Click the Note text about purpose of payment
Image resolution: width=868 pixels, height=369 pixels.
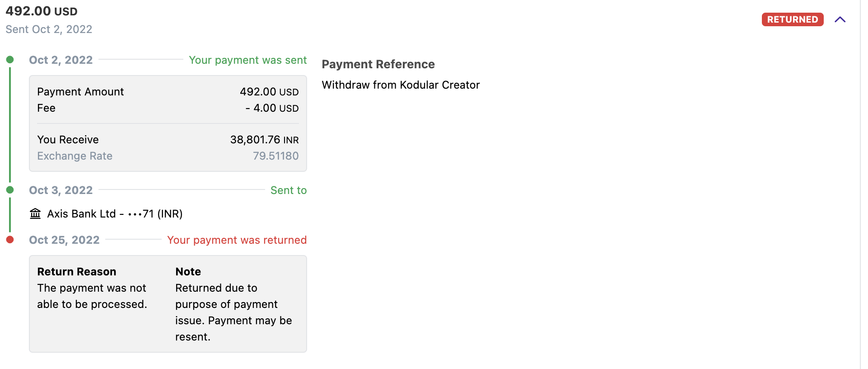coord(233,312)
